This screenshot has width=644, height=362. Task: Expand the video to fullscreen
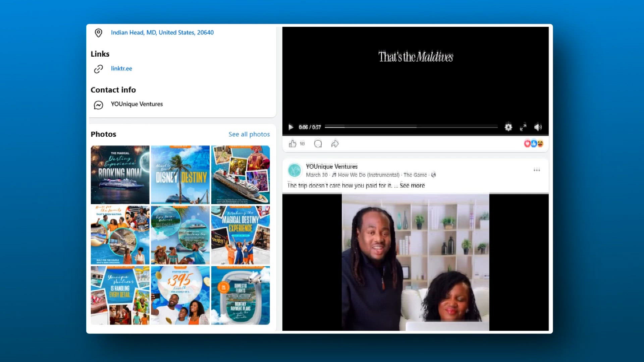(x=523, y=127)
